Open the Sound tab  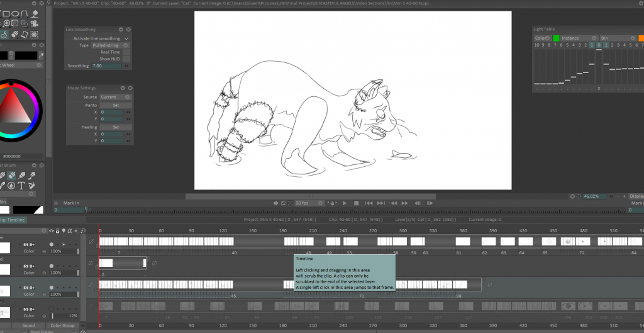(x=28, y=325)
